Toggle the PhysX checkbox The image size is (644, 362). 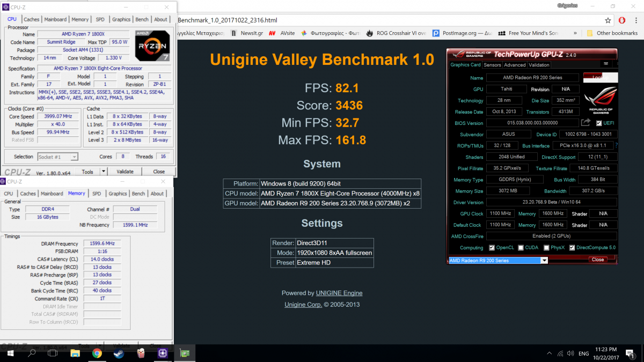point(546,248)
